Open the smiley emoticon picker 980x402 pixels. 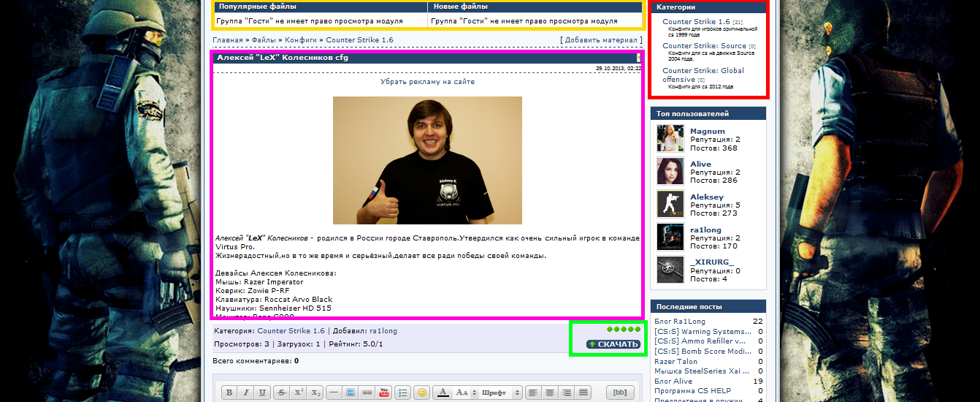(x=421, y=392)
